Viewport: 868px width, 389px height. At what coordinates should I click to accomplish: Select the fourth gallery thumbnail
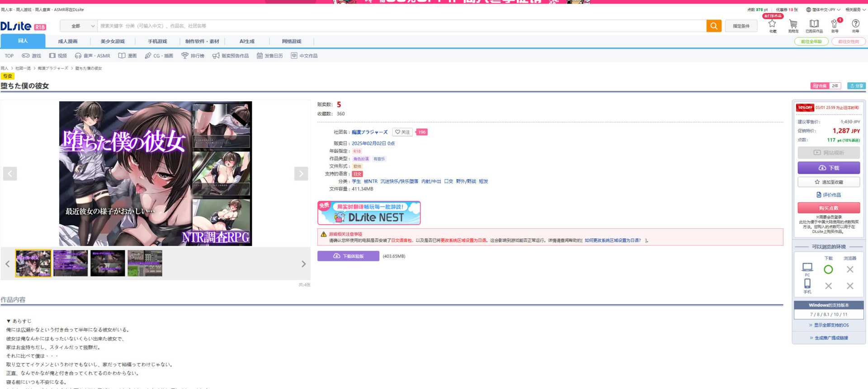[x=145, y=263]
